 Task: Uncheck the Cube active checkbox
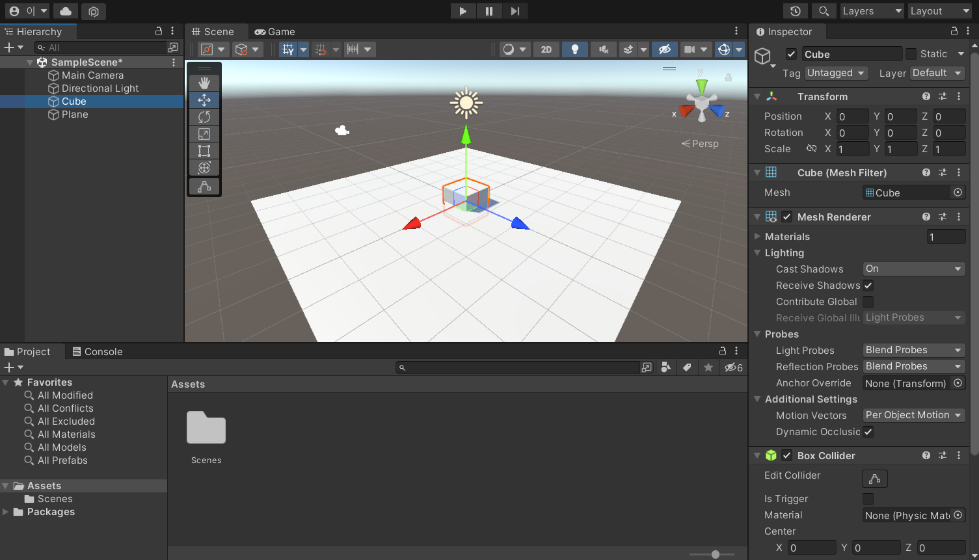click(x=791, y=54)
